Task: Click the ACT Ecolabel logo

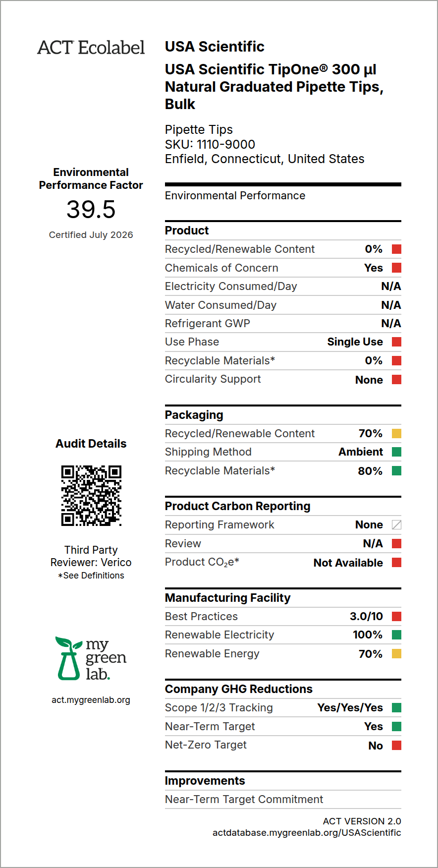Action: coord(91,48)
